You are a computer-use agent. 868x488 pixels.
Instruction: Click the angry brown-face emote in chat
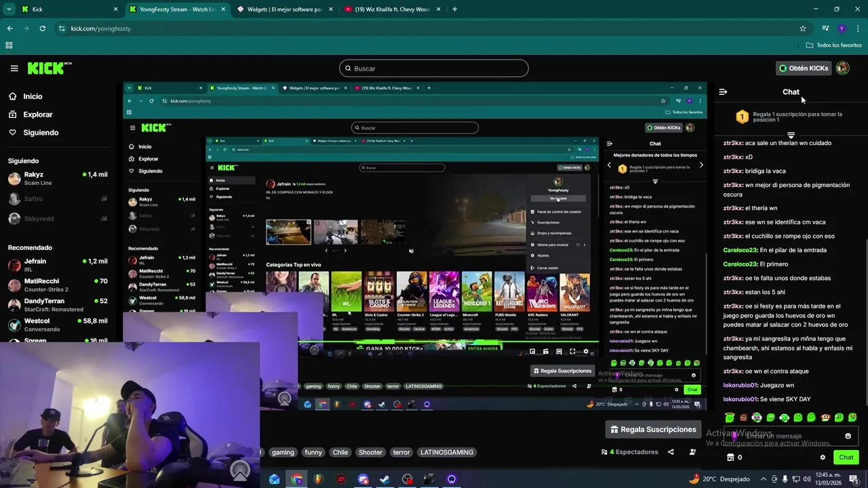(x=743, y=418)
